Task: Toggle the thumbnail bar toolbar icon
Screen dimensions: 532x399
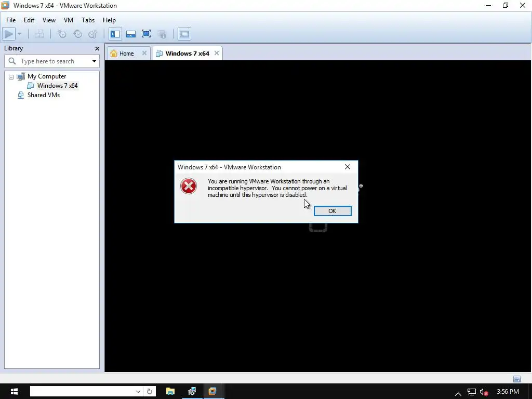Action: pyautogui.click(x=130, y=34)
